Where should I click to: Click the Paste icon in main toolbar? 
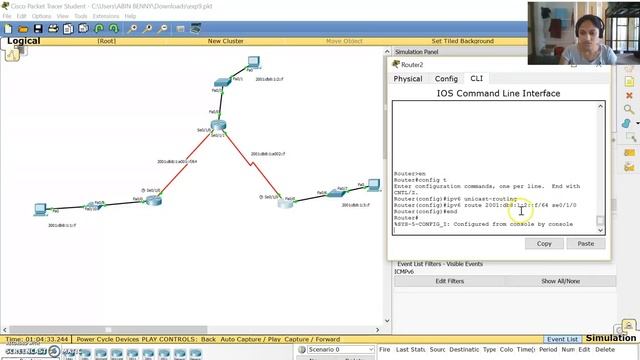83,29
